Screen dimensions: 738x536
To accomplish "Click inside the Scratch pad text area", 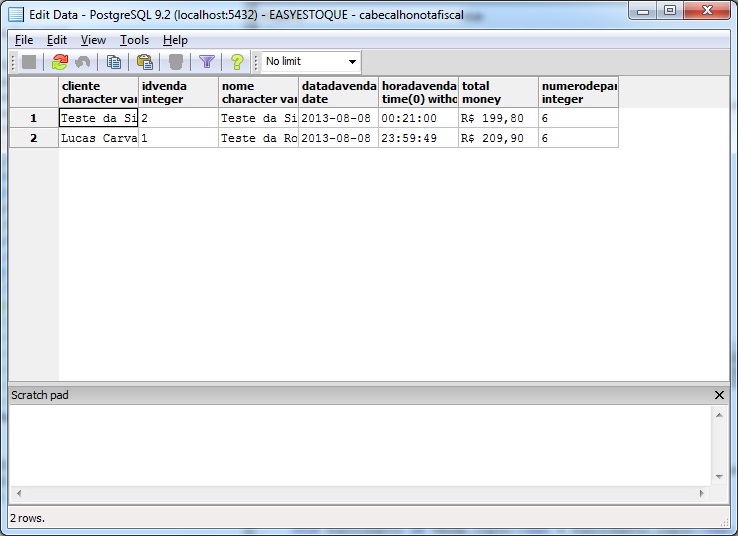I will (x=360, y=445).
